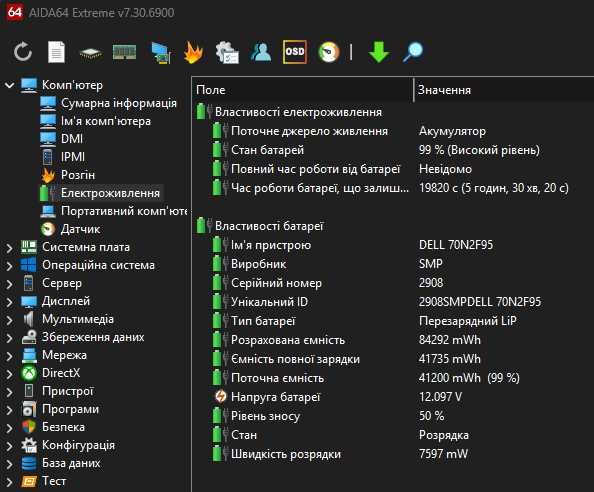
Task: Click the user contact toolbar icon
Action: click(261, 52)
